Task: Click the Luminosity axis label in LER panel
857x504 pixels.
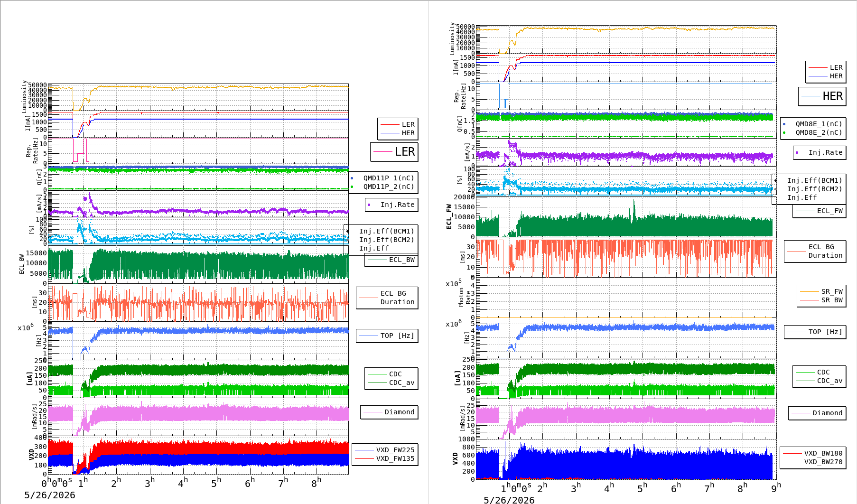Action: pyautogui.click(x=25, y=96)
